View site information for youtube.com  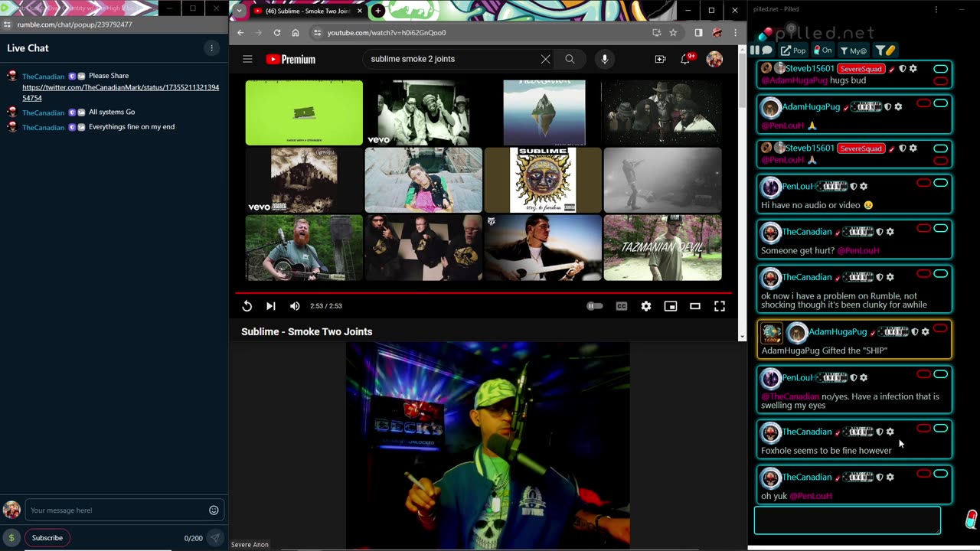coord(317,33)
